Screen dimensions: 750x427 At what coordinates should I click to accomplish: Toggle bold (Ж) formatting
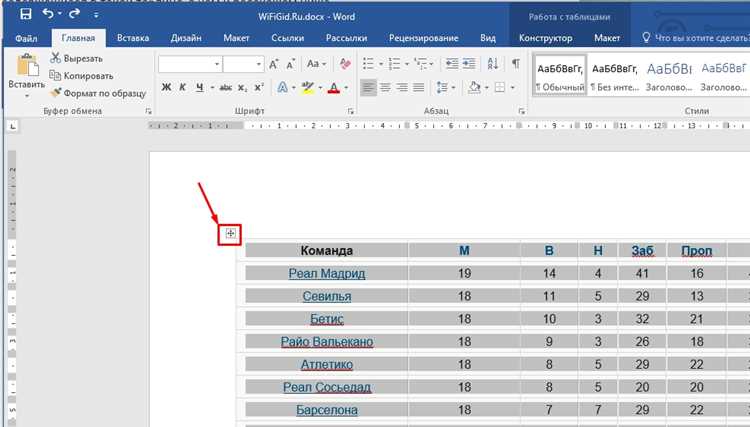click(166, 88)
